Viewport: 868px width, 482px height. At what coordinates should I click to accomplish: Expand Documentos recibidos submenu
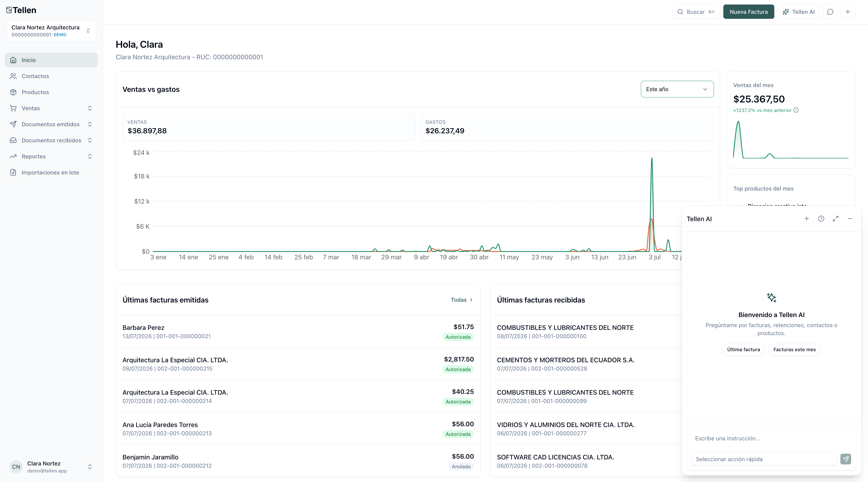[51, 140]
